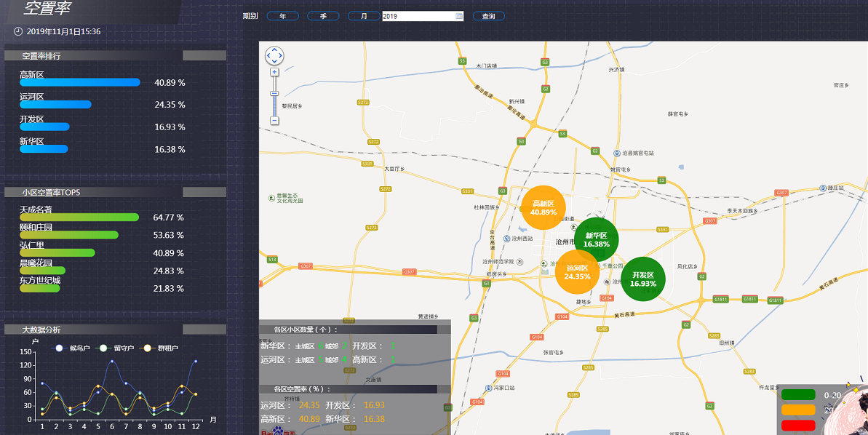Screen dimensions: 868x435
Task: Click the 新华区 16.38% map bubble
Action: pos(596,239)
